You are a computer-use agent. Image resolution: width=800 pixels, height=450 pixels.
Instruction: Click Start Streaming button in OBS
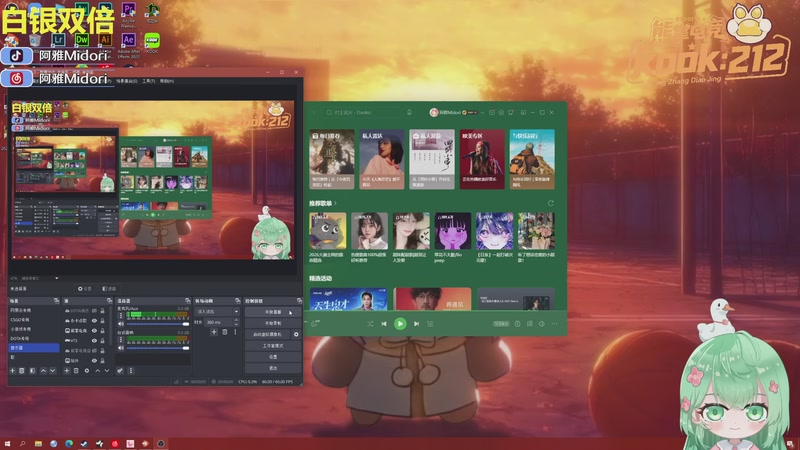273,312
